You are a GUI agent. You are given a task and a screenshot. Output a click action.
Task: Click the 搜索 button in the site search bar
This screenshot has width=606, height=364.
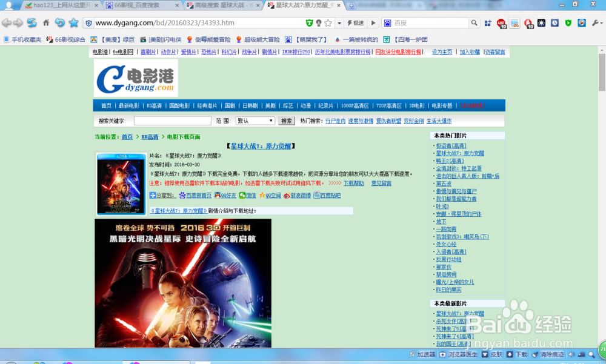[x=287, y=121]
